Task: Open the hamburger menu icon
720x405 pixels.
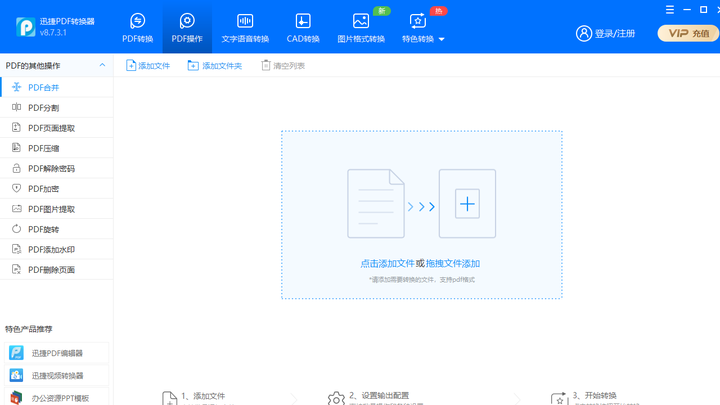Action: (670, 10)
